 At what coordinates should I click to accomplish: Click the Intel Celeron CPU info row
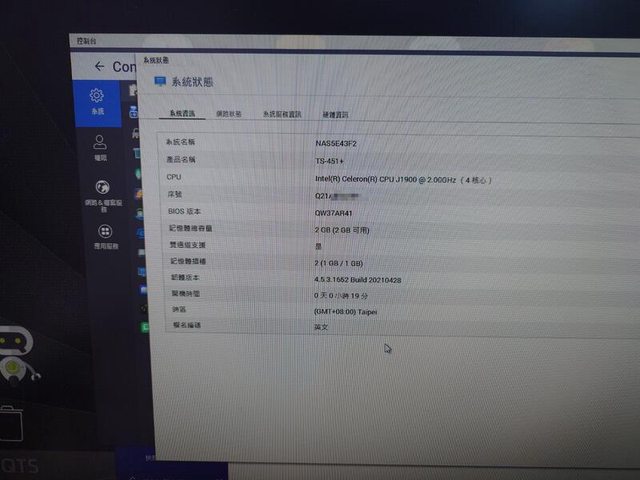coord(402,178)
